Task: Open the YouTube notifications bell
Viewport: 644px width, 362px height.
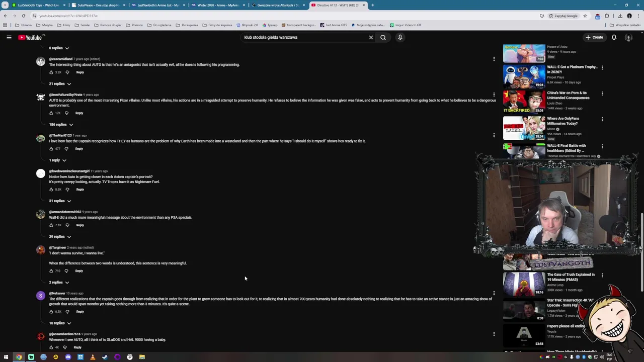Action: pyautogui.click(x=614, y=37)
